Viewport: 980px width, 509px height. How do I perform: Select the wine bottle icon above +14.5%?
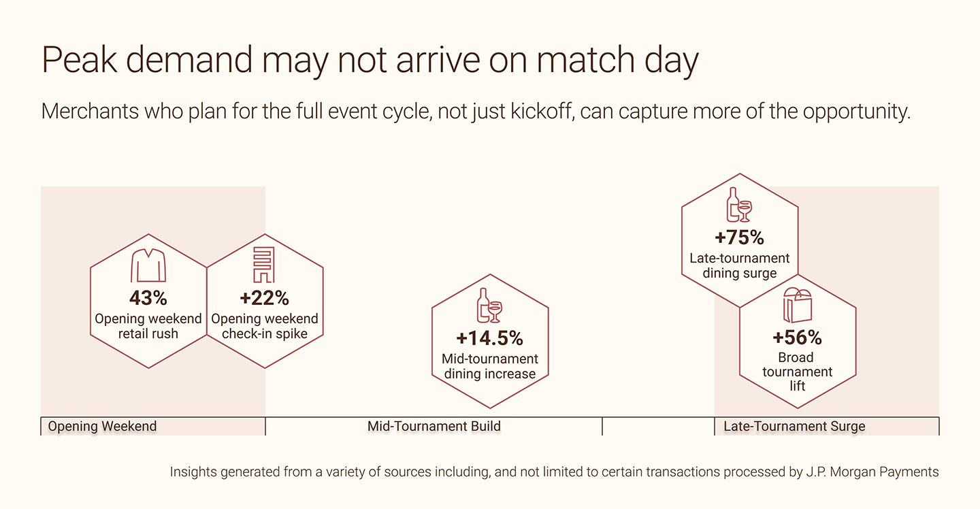click(489, 305)
